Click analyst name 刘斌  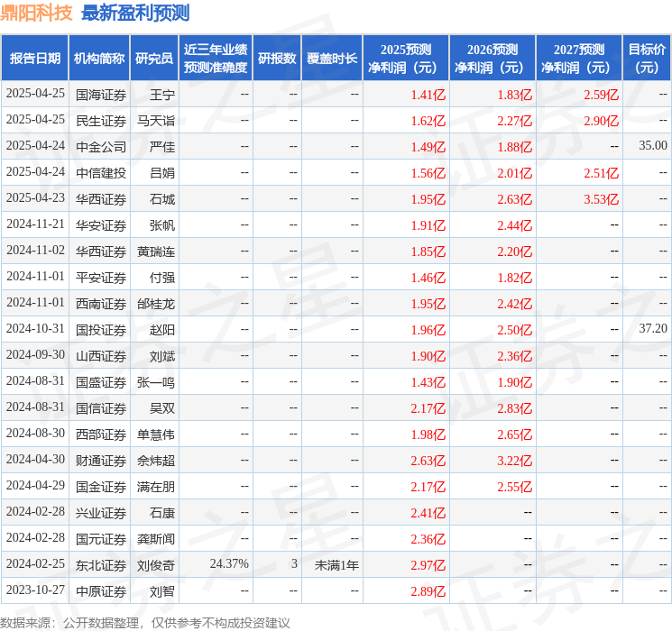pyautogui.click(x=162, y=356)
